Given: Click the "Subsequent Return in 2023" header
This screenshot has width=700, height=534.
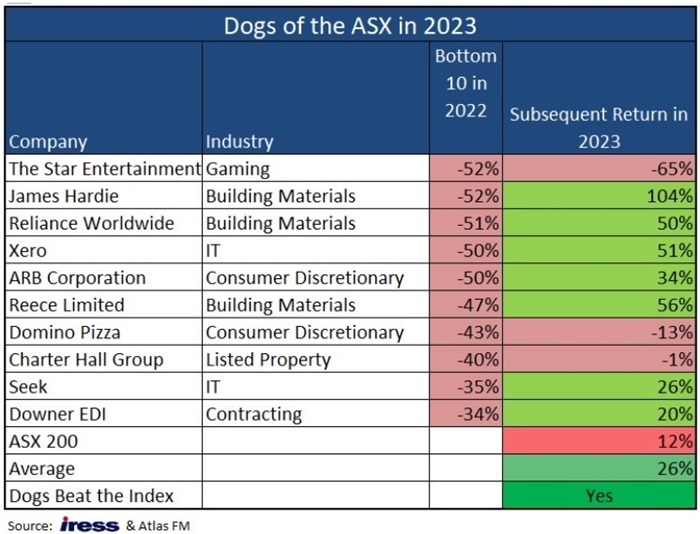Looking at the screenshot, I should [x=599, y=127].
